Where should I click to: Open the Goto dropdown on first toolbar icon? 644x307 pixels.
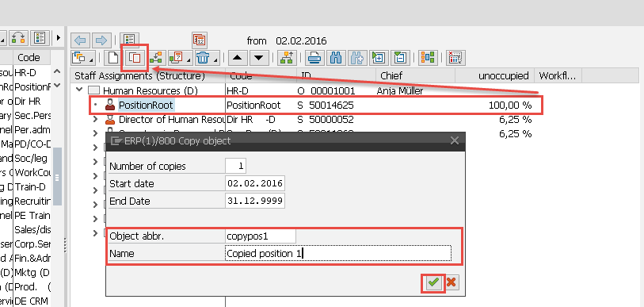point(90,60)
